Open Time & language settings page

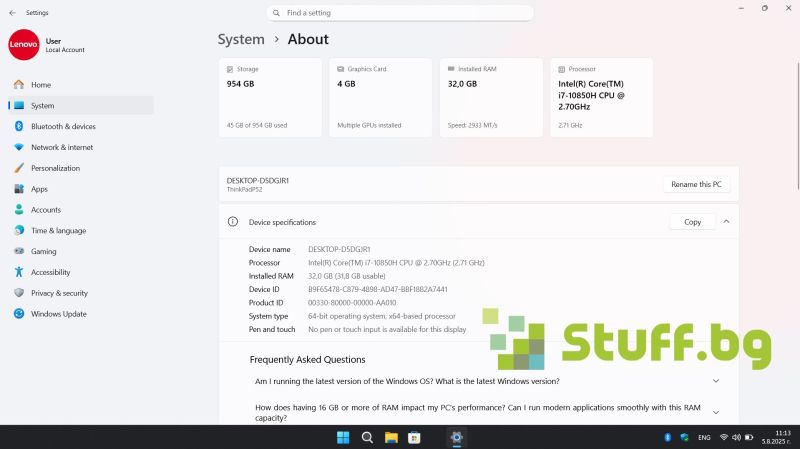pyautogui.click(x=58, y=230)
